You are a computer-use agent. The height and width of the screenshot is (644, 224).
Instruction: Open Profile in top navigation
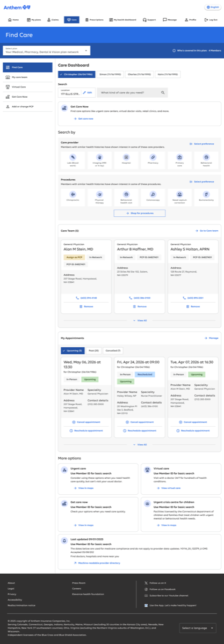click(x=190, y=19)
